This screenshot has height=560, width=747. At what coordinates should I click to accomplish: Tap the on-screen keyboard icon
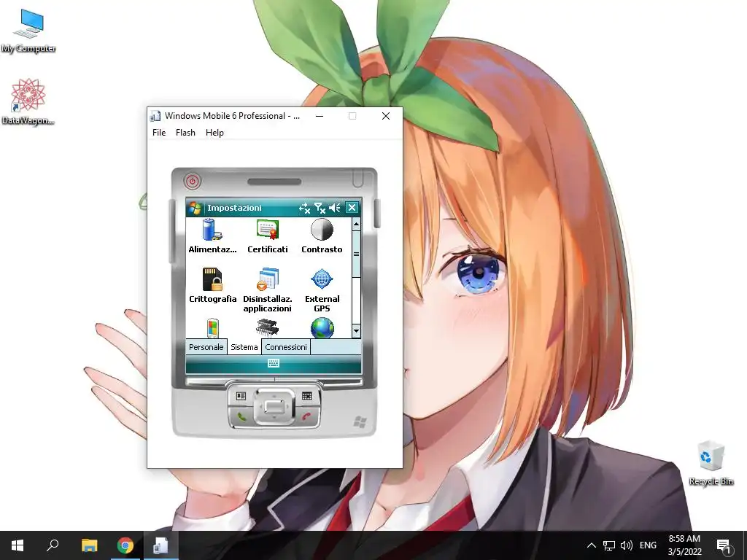(274, 363)
